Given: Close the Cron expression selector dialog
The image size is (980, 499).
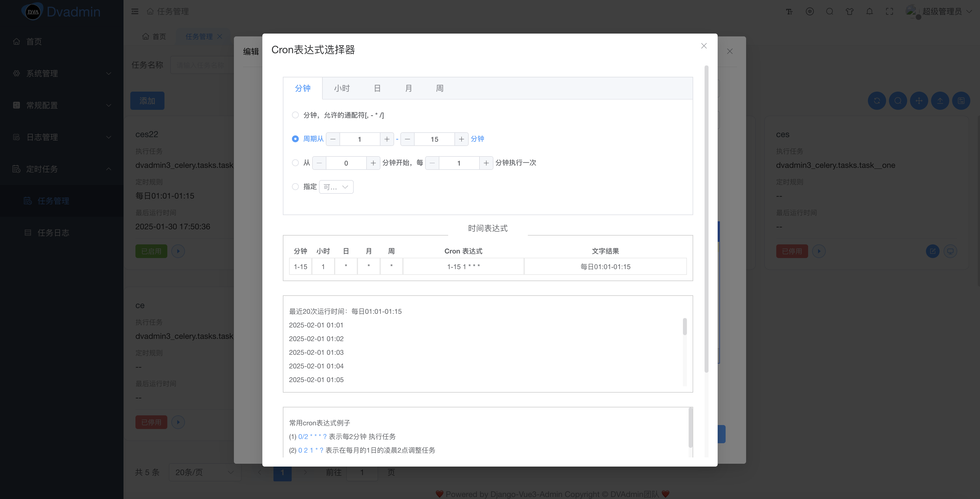Looking at the screenshot, I should [703, 46].
